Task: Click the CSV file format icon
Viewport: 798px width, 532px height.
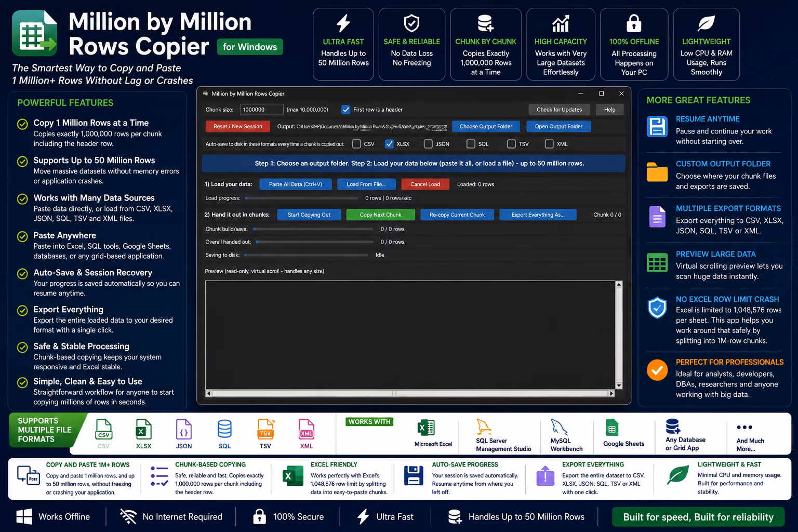Action: (x=103, y=430)
